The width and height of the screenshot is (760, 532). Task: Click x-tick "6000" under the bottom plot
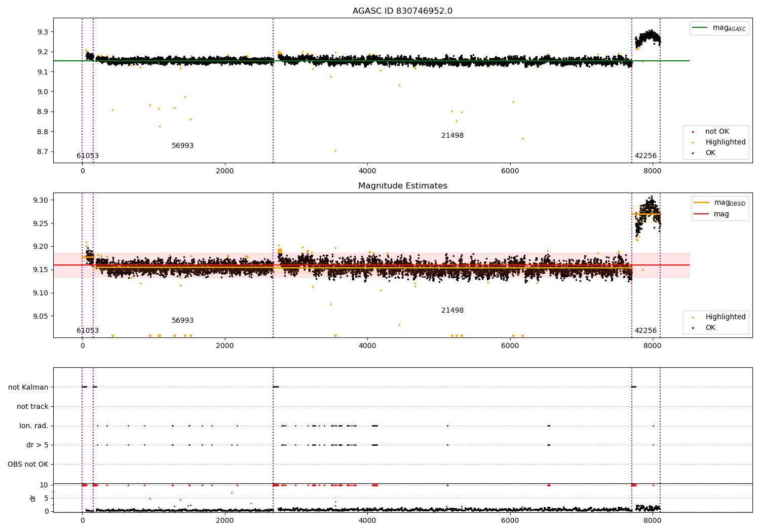coord(510,520)
